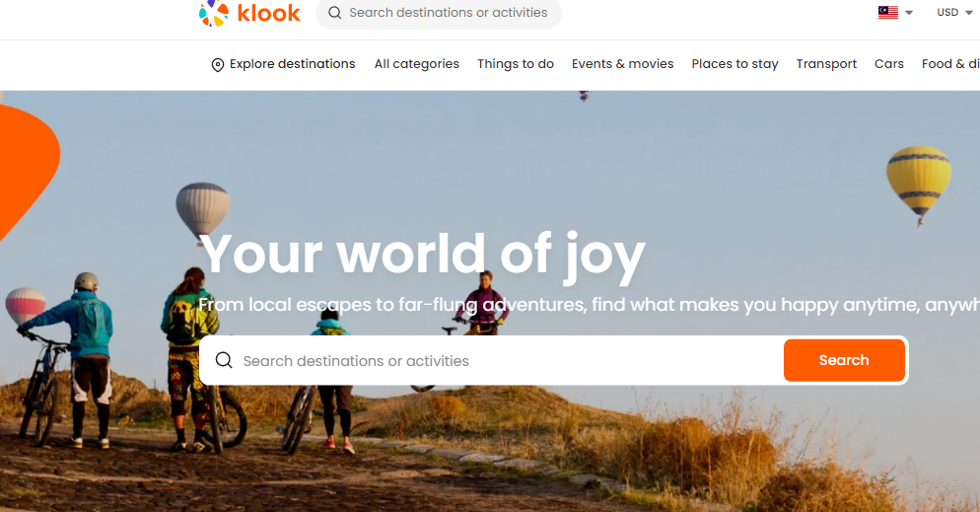Image resolution: width=980 pixels, height=512 pixels.
Task: Click the Klook logo
Action: pyautogui.click(x=250, y=13)
